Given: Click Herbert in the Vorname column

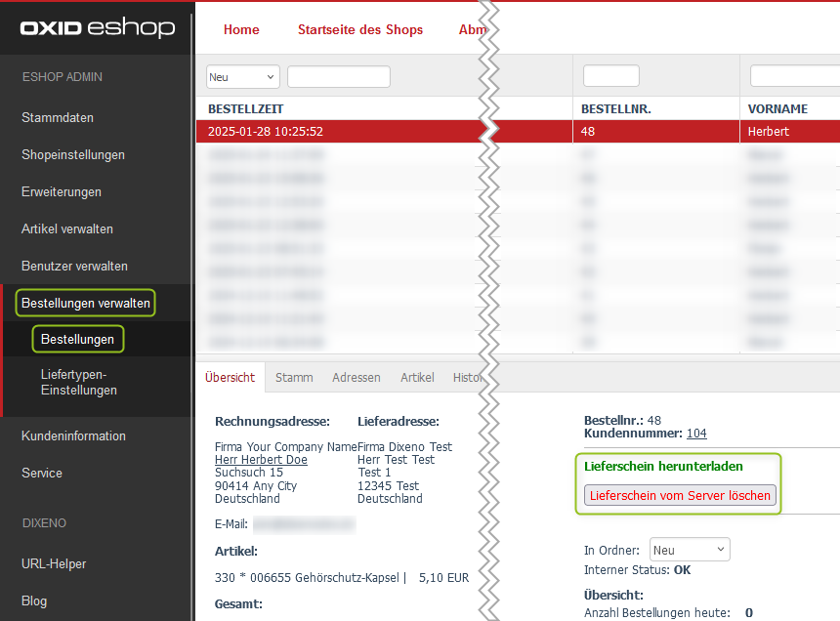Looking at the screenshot, I should [769, 132].
